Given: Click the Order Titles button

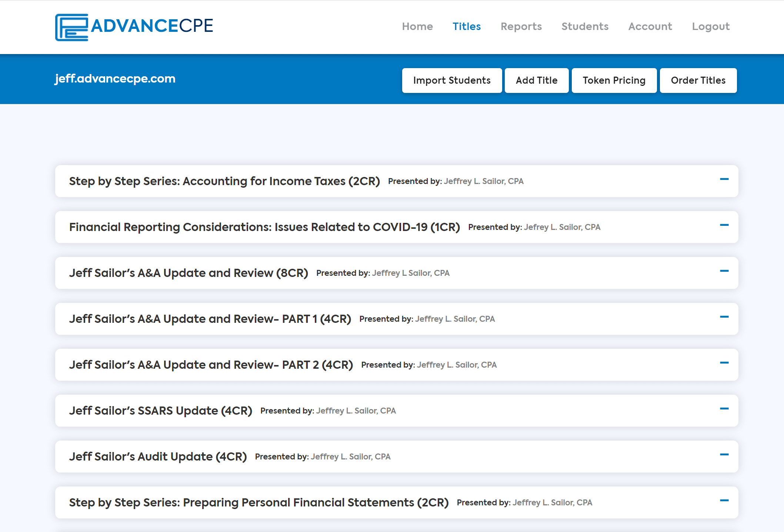Looking at the screenshot, I should pyautogui.click(x=698, y=80).
